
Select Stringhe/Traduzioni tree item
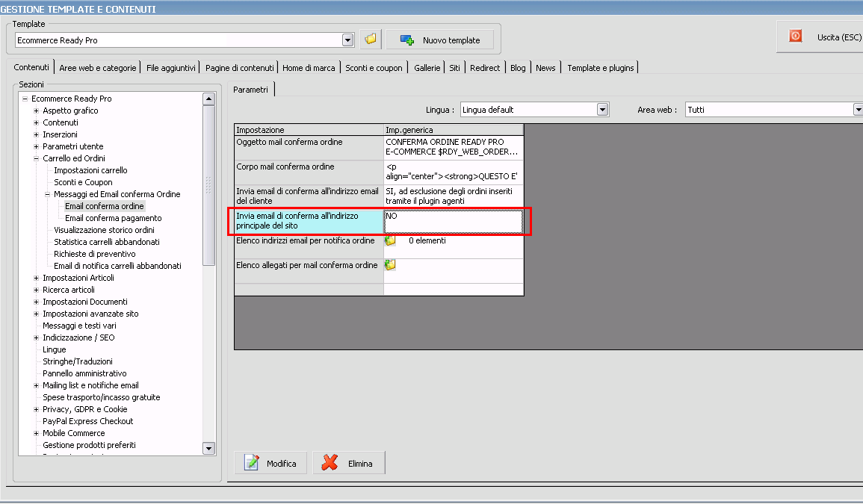(x=78, y=361)
